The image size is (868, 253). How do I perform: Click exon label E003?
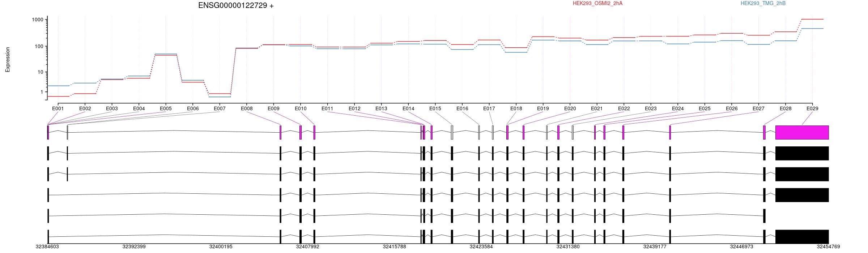point(112,108)
